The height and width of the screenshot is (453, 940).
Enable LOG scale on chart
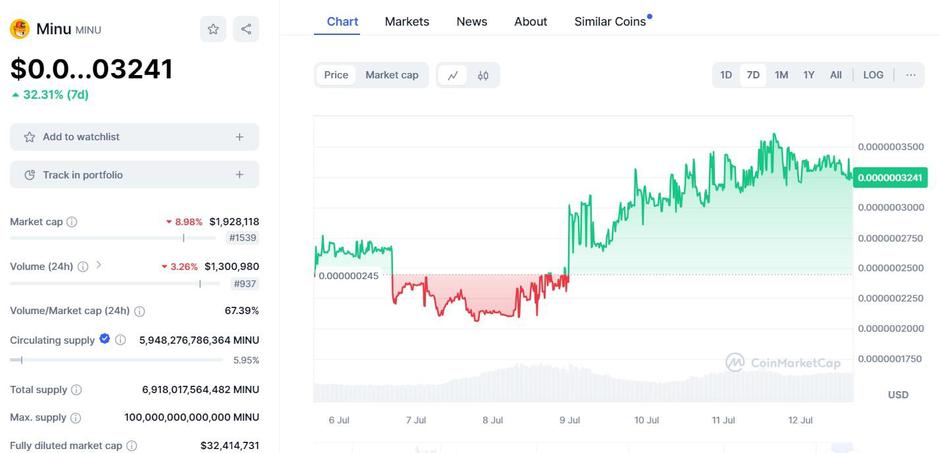[x=873, y=75]
